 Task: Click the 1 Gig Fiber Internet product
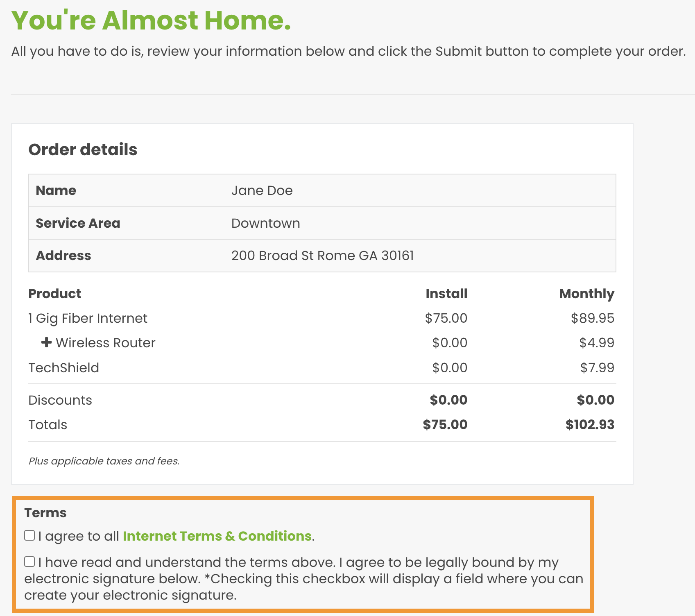88,318
